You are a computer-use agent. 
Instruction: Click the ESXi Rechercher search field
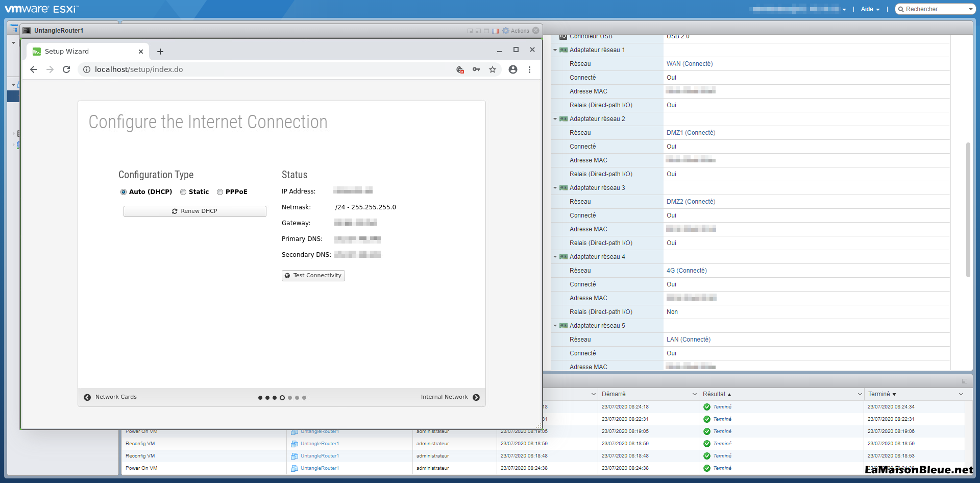coord(934,9)
